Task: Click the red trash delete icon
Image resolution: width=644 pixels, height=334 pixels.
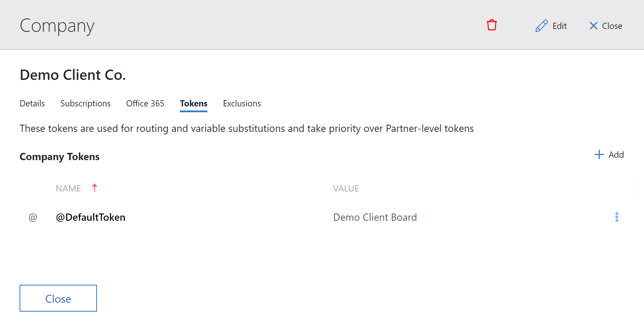Action: coord(492,25)
